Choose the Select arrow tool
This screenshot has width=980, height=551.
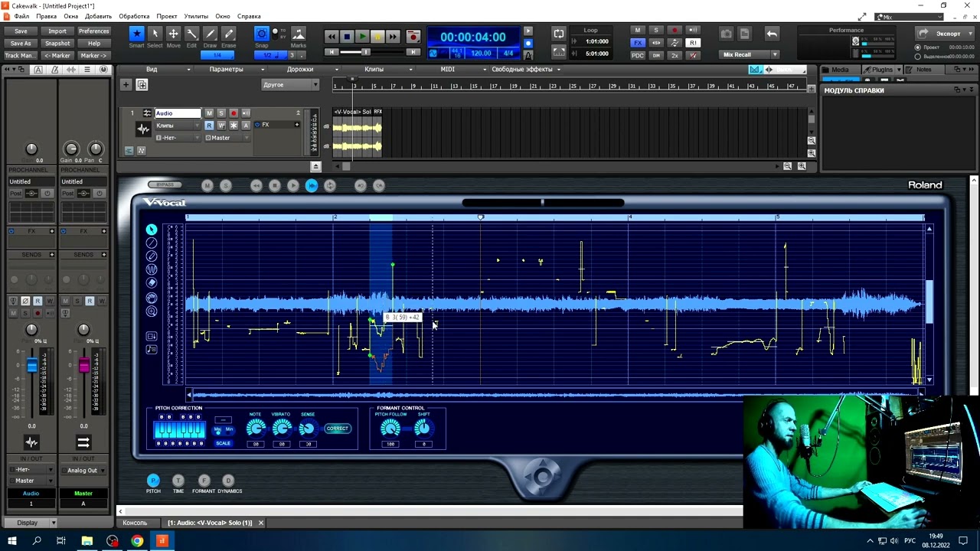coord(155,34)
